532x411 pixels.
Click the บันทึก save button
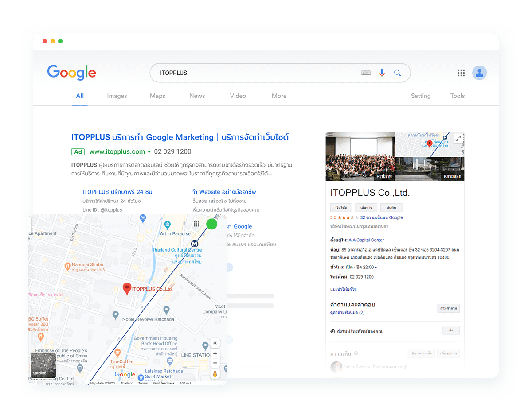[391, 207]
